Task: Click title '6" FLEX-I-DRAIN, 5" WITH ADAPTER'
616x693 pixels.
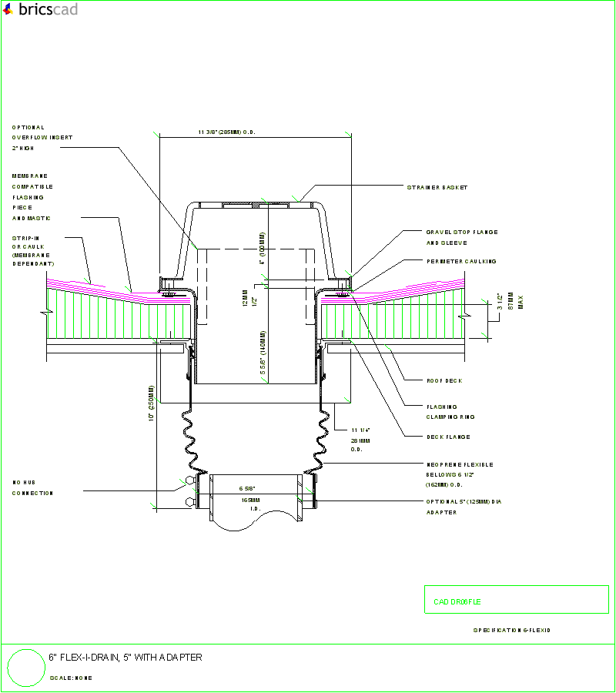Action: tap(126, 658)
